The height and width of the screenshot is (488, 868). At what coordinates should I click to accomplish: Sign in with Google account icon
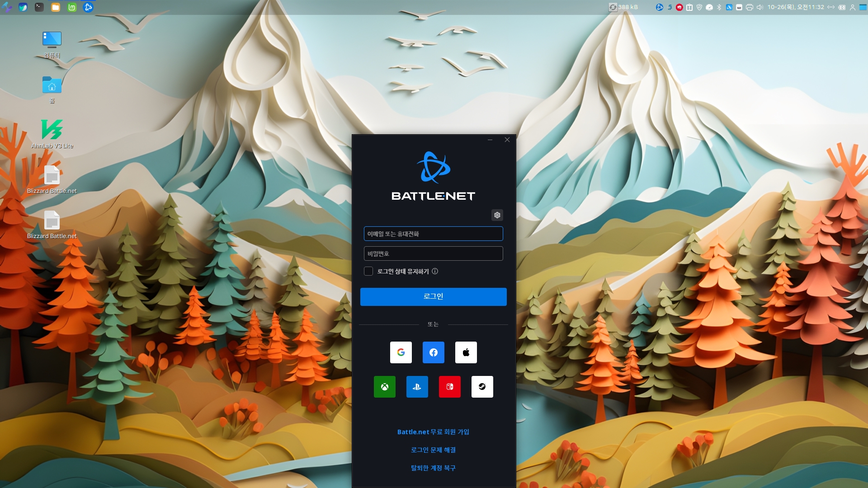401,352
